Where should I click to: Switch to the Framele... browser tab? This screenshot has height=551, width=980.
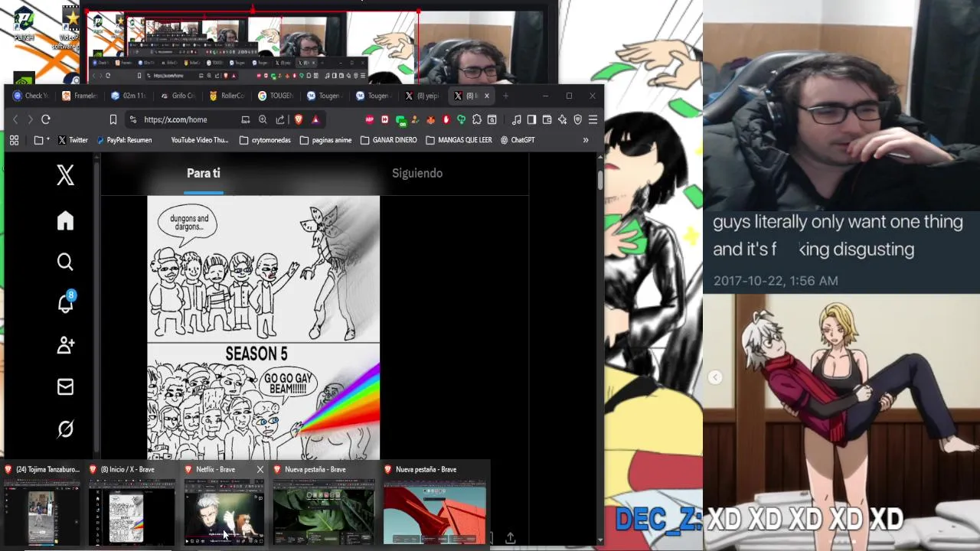click(80, 96)
